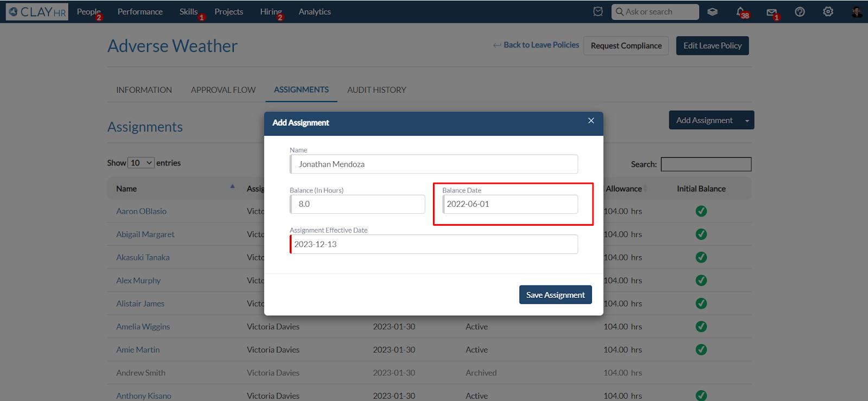Open the settings gear icon
This screenshot has height=401, width=868.
(828, 11)
